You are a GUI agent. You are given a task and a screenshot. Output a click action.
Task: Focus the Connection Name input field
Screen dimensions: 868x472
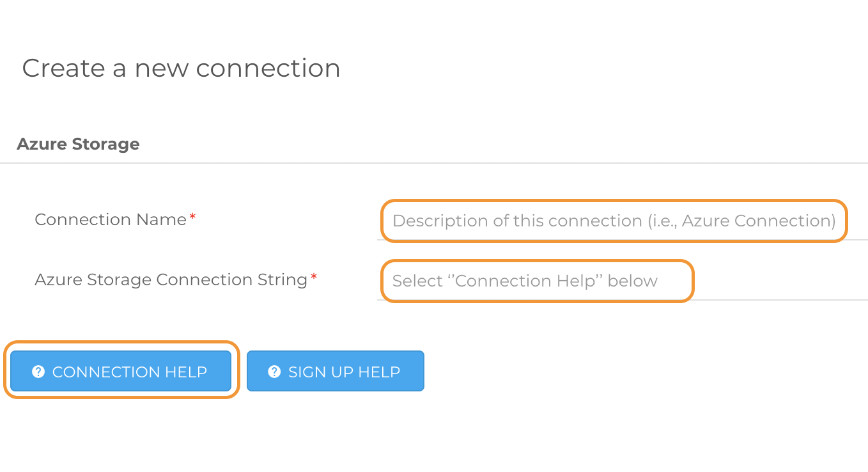(614, 221)
